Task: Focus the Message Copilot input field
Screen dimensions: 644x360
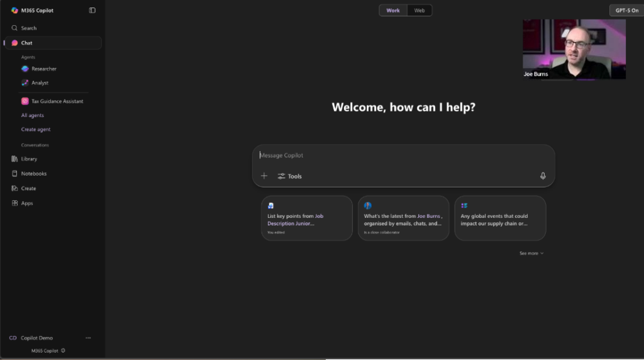Action: 403,155
